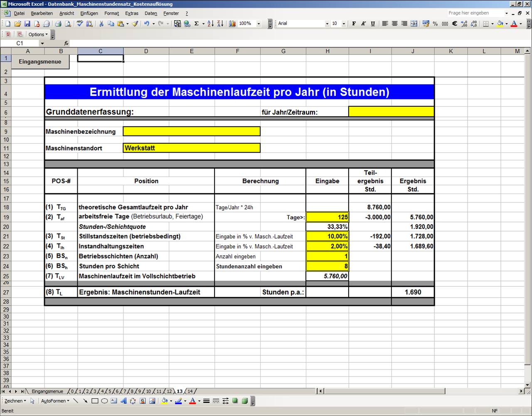The image size is (532, 416).
Task: Toggle italic (K) formatting
Action: pos(363,24)
